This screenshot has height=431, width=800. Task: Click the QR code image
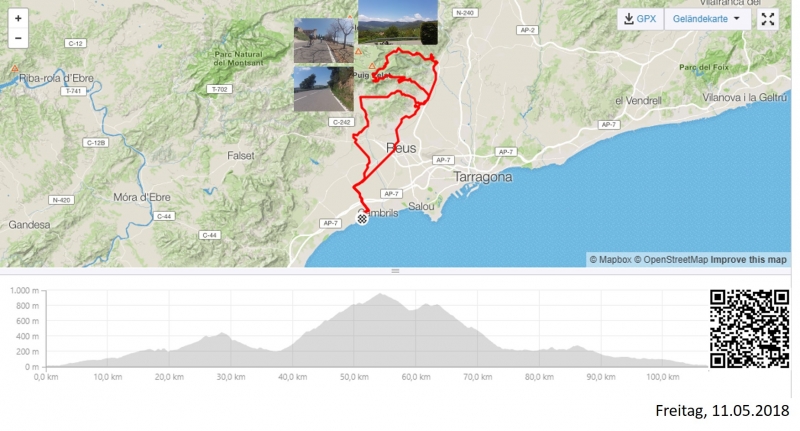(x=749, y=329)
